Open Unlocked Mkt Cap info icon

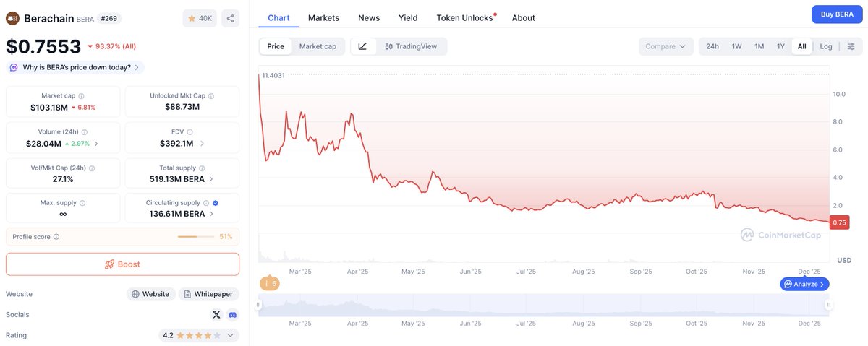[211, 96]
